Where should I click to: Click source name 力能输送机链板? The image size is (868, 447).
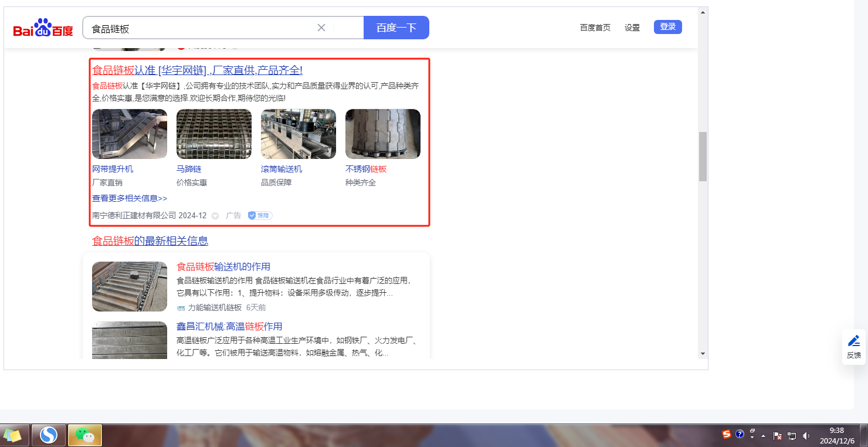(215, 307)
